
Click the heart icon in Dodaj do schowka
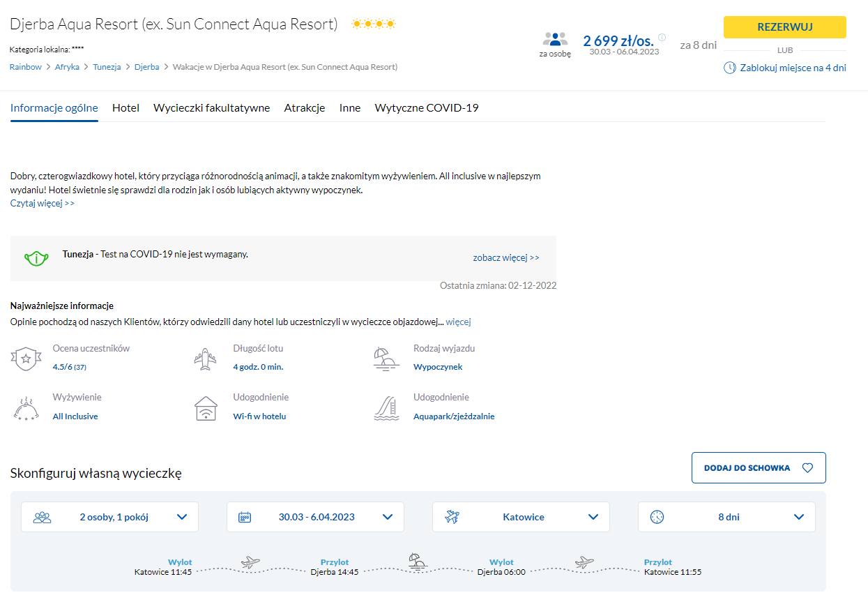[807, 468]
